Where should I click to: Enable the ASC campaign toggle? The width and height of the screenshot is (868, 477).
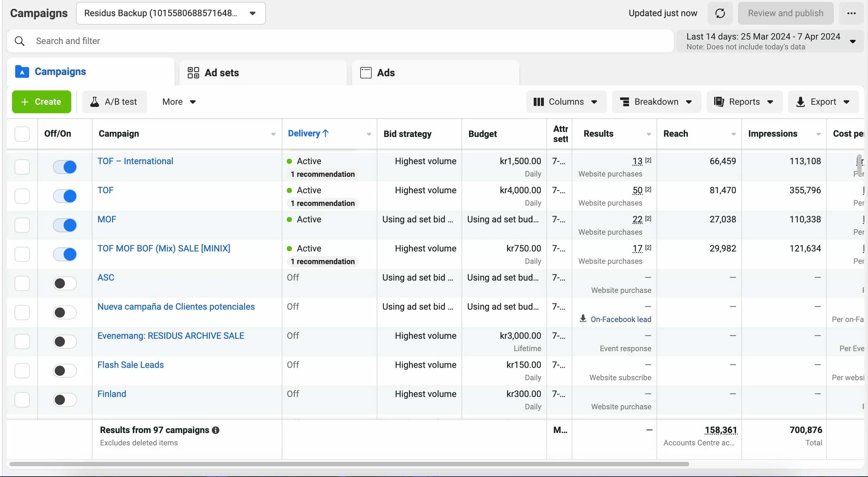pyautogui.click(x=64, y=283)
